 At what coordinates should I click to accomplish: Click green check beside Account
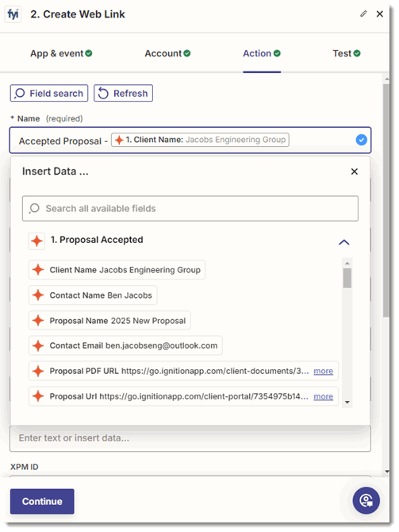187,53
